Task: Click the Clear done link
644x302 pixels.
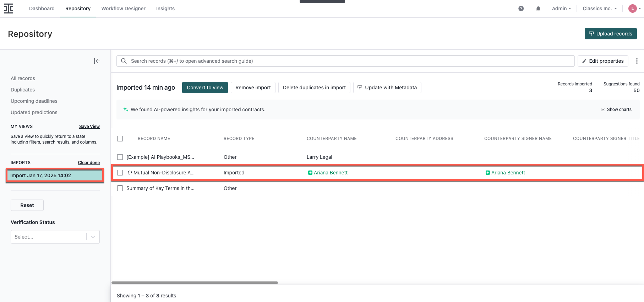Action: [89, 163]
